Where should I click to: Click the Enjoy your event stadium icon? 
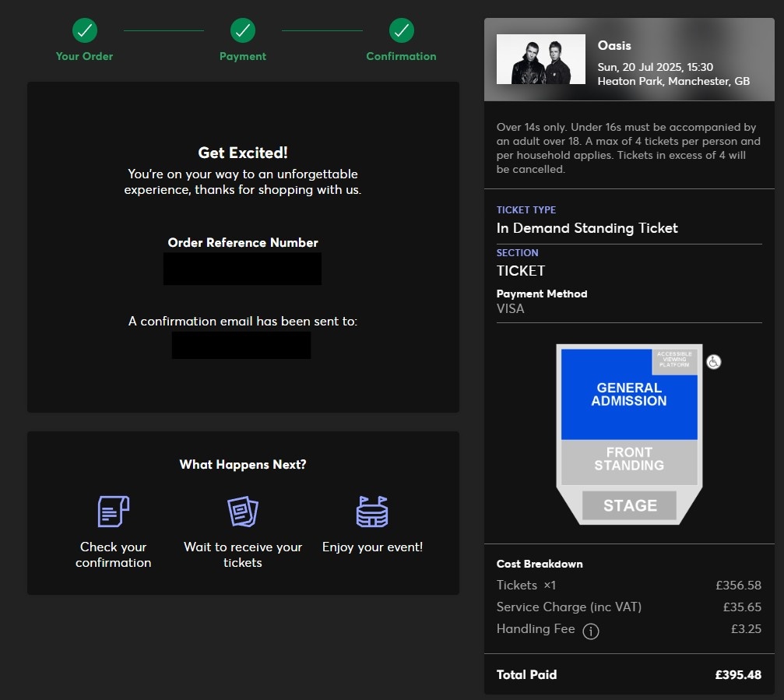point(372,511)
